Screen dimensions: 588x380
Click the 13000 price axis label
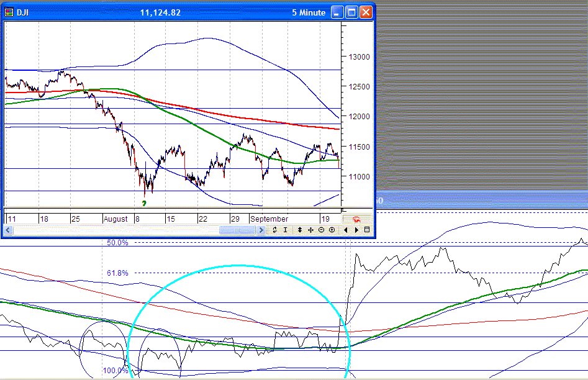(360, 57)
